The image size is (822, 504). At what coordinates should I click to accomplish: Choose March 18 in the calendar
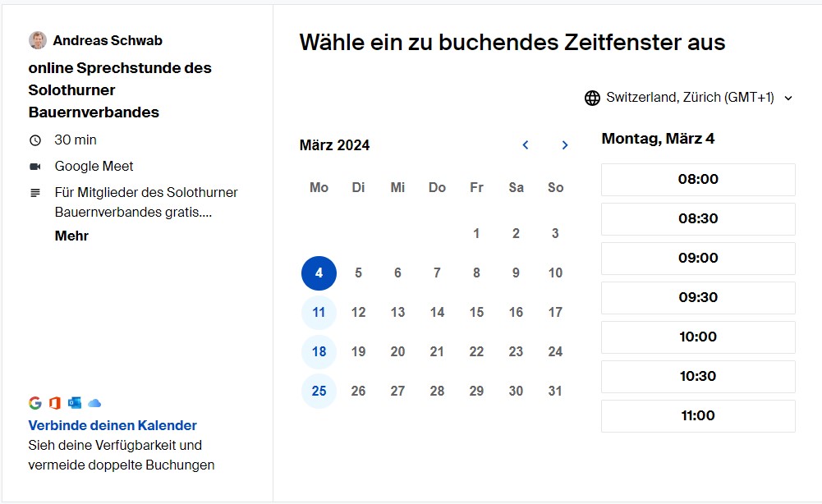[319, 351]
